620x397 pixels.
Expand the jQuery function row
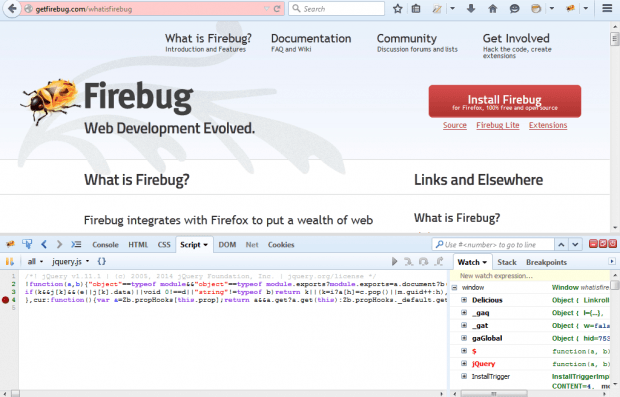coord(464,363)
